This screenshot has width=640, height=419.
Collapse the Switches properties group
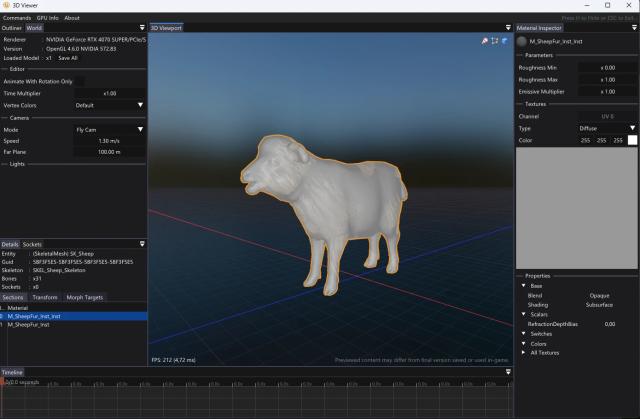pos(524,334)
